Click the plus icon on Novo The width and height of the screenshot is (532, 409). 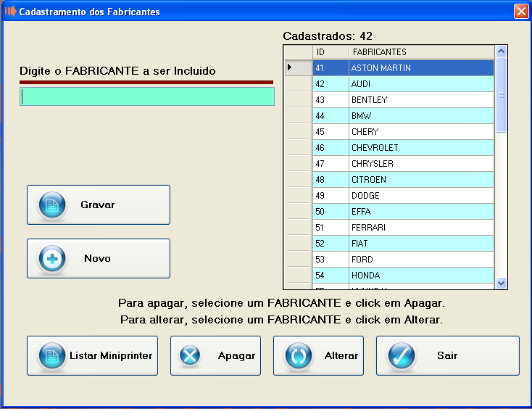click(52, 259)
